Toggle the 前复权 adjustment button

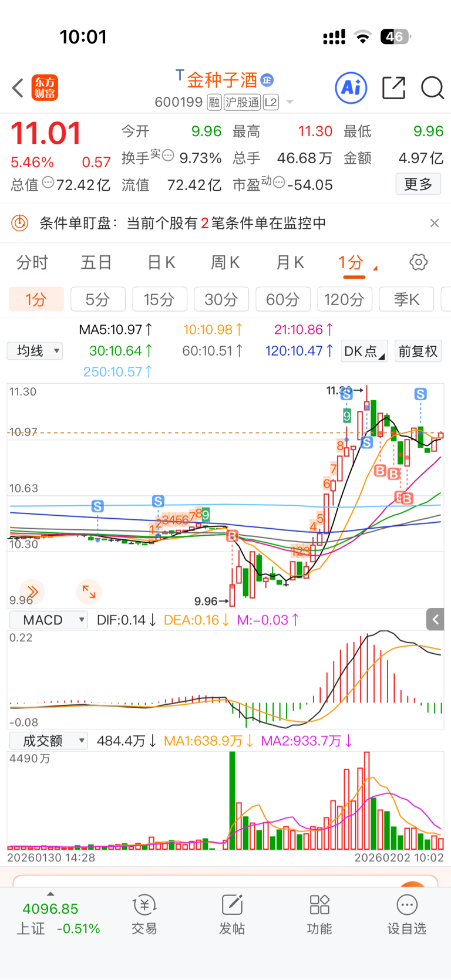pyautogui.click(x=418, y=351)
